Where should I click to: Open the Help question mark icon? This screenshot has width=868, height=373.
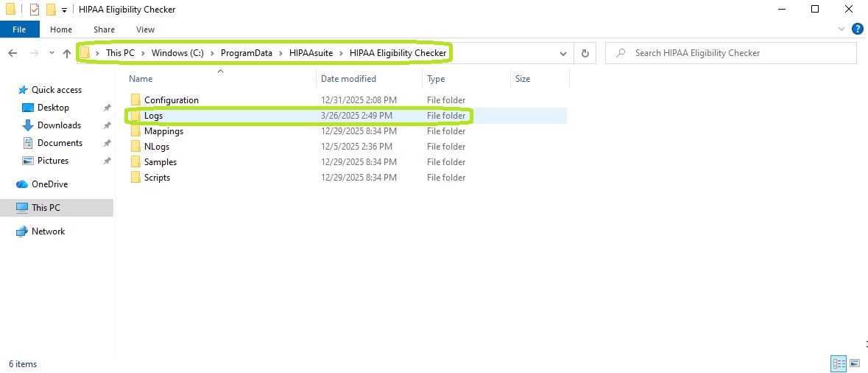[x=858, y=29]
